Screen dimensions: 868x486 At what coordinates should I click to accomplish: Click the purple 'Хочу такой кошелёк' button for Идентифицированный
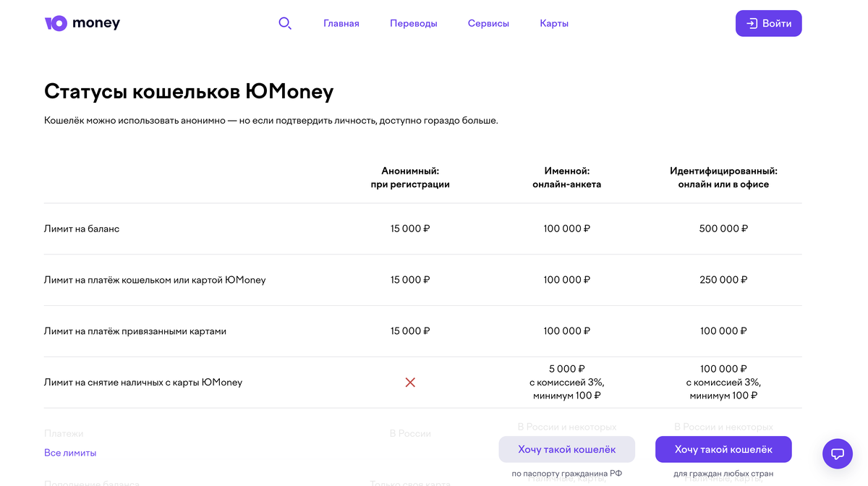tap(723, 449)
